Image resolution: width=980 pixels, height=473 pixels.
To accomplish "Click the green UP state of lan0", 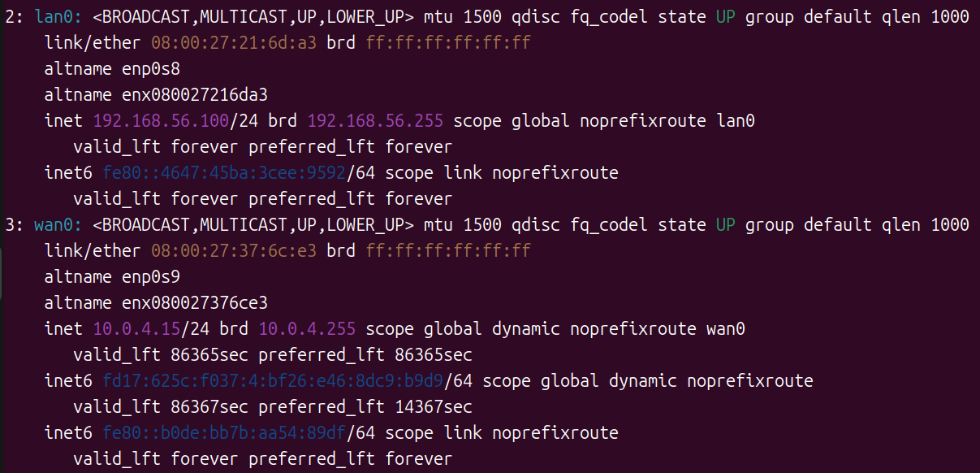I will [725, 17].
